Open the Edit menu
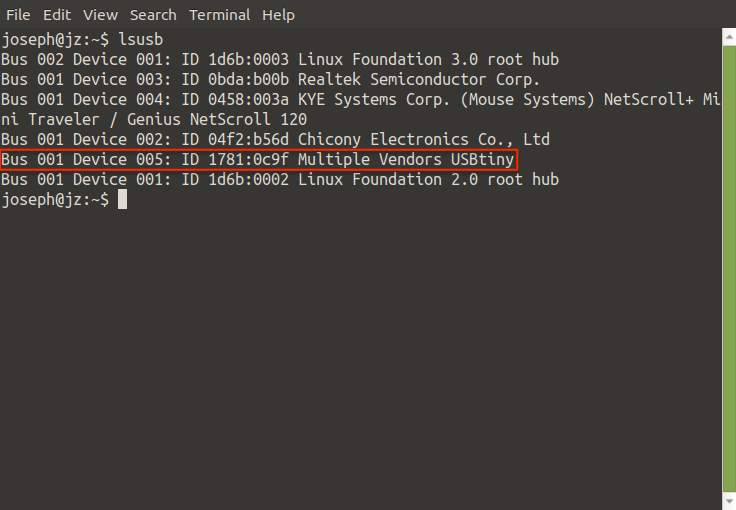Screen dimensions: 736x510 tap(57, 15)
